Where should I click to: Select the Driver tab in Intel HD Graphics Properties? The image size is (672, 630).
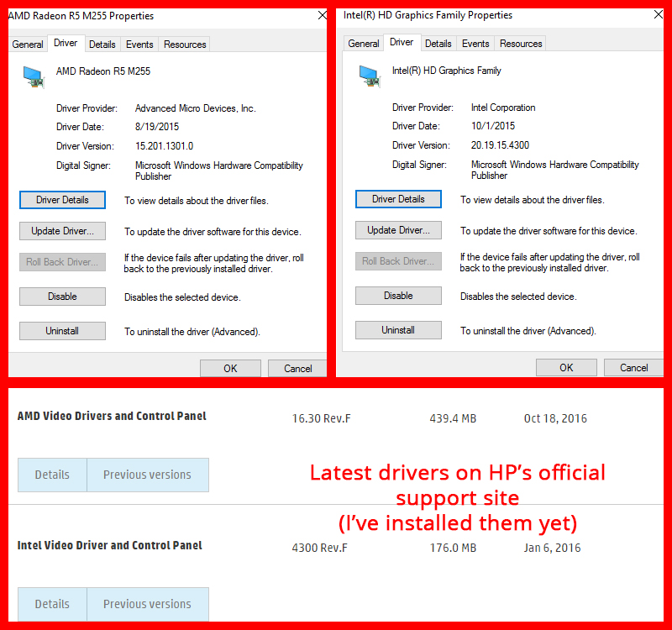(x=402, y=42)
